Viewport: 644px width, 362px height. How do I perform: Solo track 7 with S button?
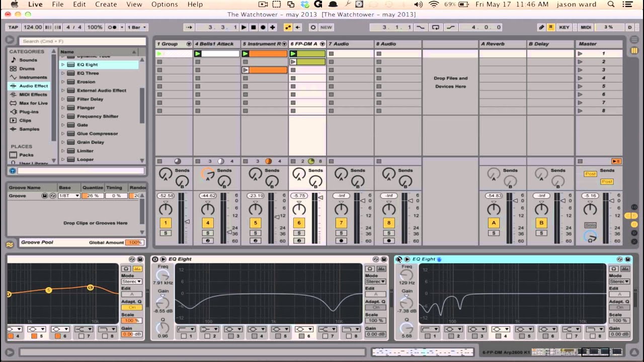(341, 233)
